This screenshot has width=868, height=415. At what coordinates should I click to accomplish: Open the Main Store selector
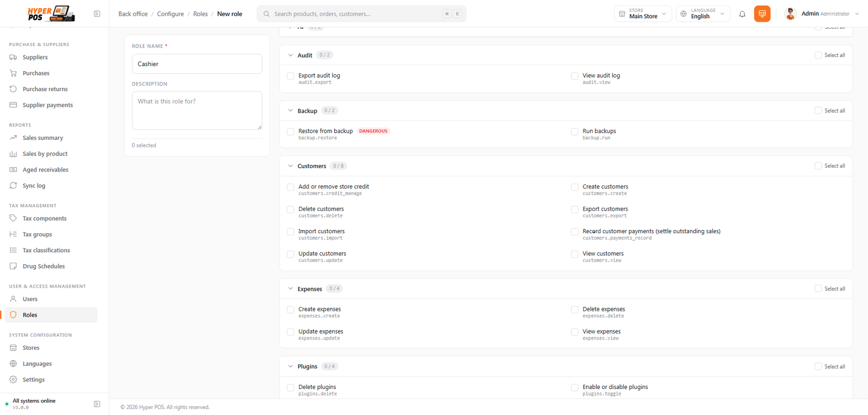[643, 14]
